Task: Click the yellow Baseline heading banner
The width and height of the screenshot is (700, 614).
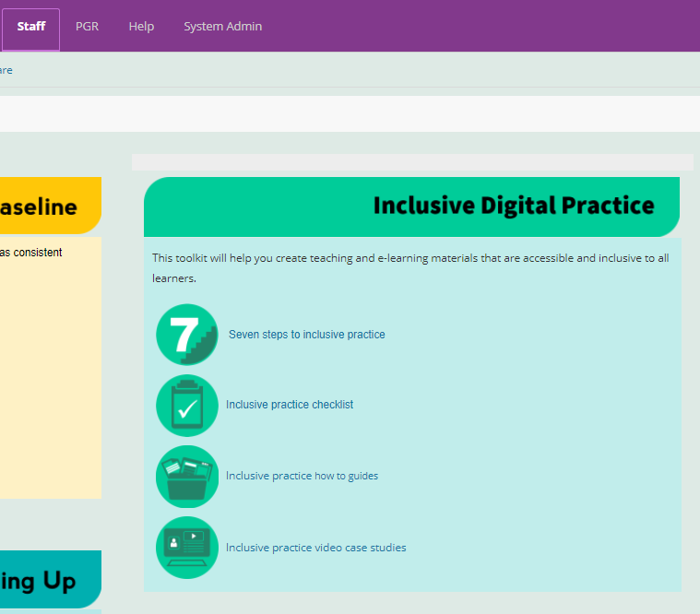Action: coord(44,207)
